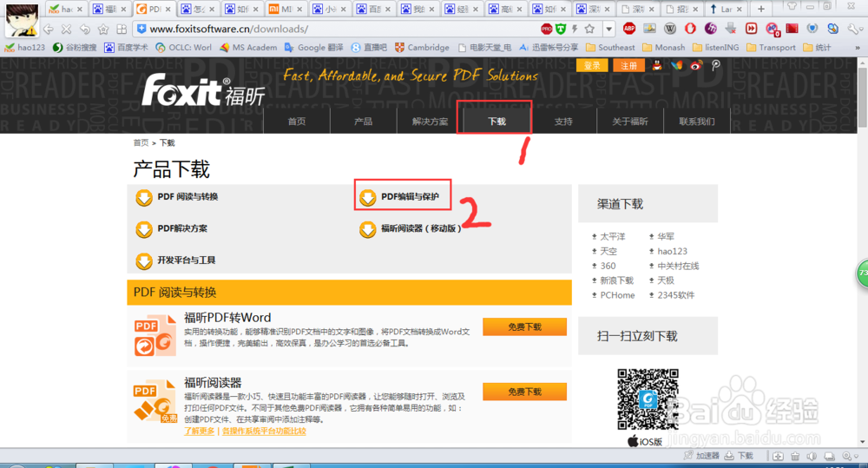The width and height of the screenshot is (868, 468).
Task: Click the ABP adblock extension icon
Action: [628, 29]
